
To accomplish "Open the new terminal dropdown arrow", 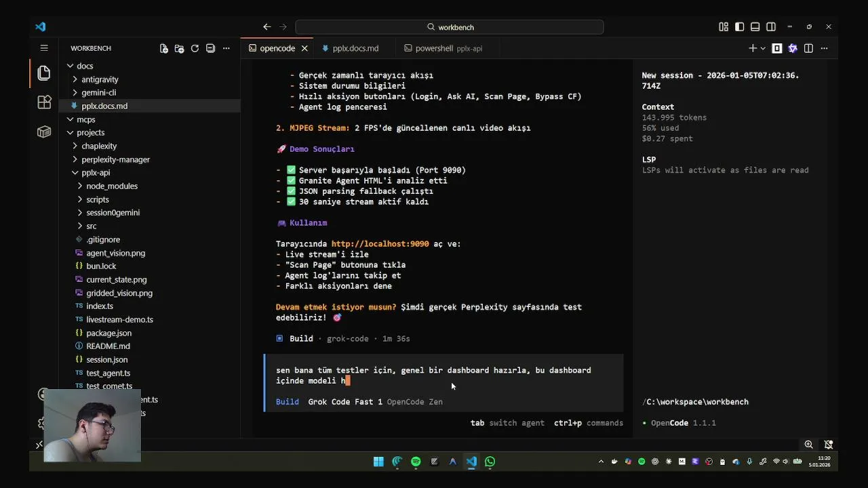I will [763, 48].
